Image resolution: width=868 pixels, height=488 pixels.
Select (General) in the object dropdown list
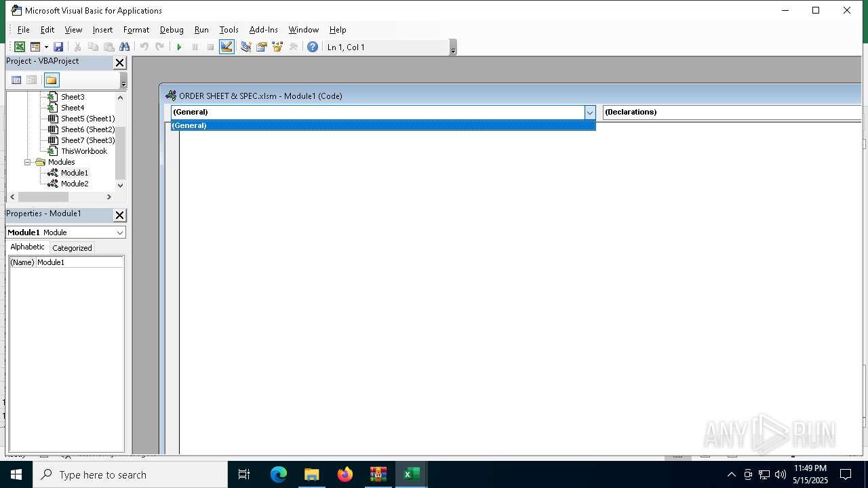pyautogui.click(x=382, y=125)
